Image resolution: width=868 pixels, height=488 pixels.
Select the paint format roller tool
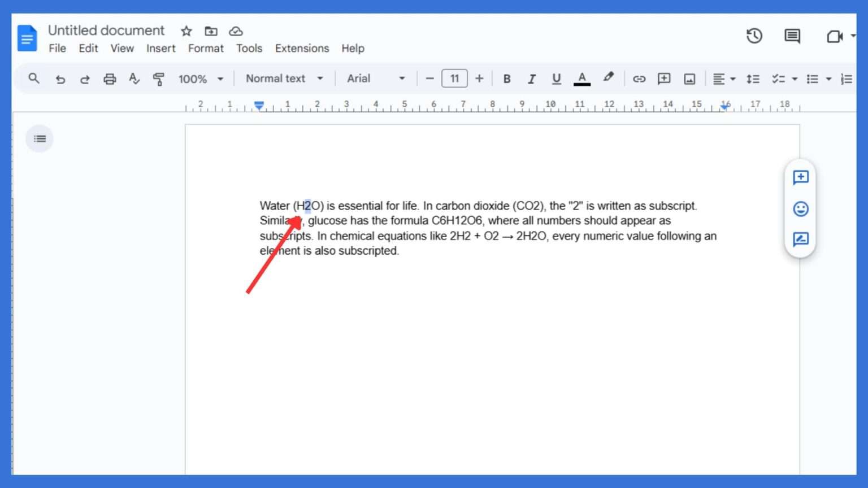point(159,79)
